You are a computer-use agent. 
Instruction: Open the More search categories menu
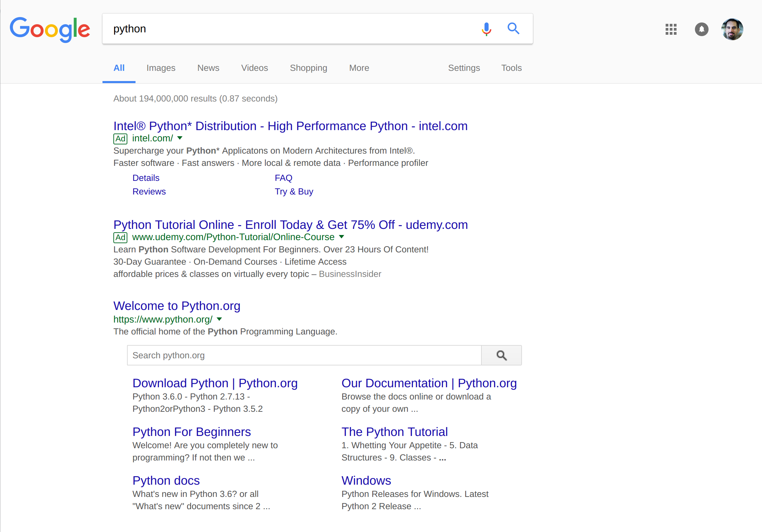(x=359, y=68)
